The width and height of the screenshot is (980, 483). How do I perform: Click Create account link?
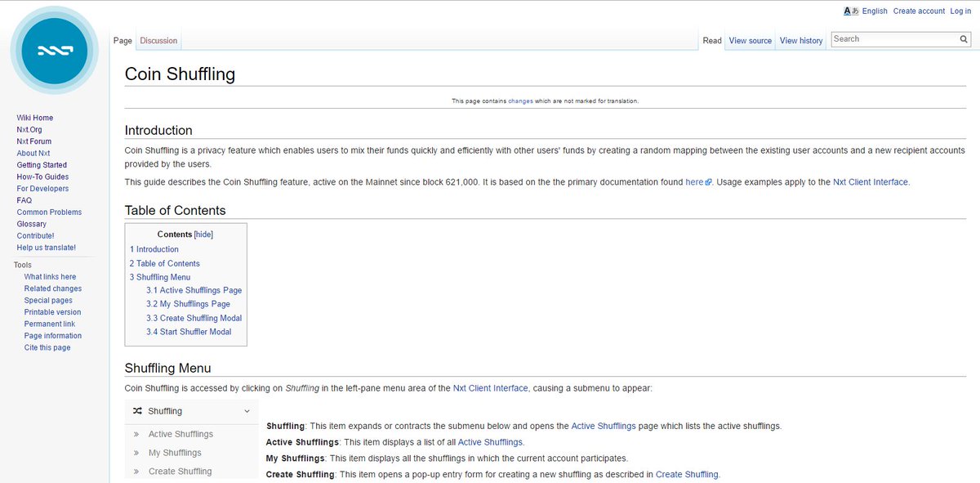tap(919, 11)
